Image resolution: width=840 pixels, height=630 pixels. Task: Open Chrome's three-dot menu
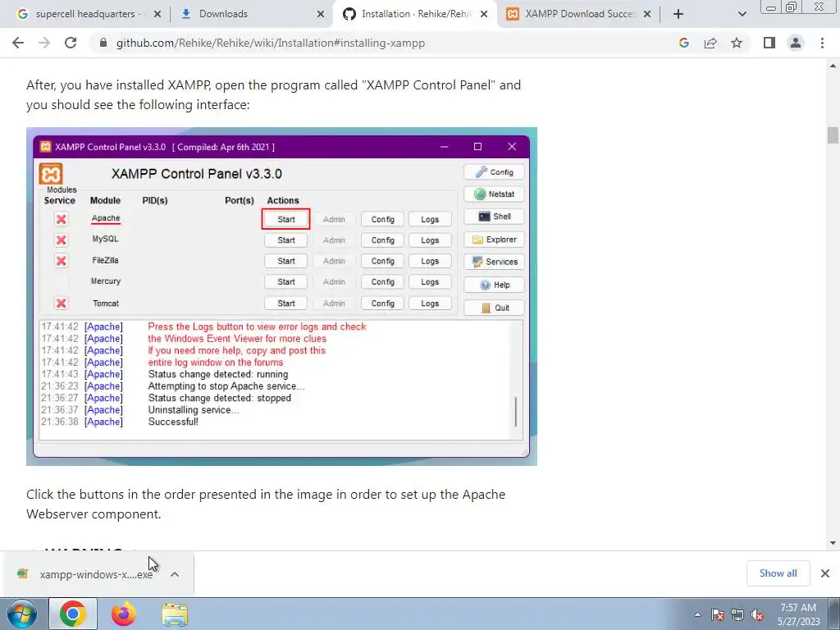(x=822, y=43)
